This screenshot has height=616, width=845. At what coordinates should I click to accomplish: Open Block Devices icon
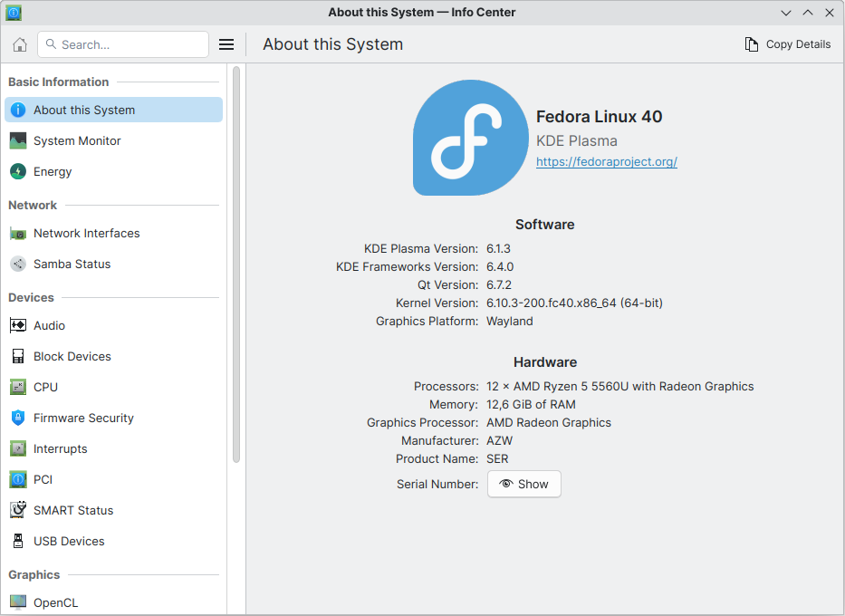coord(18,356)
